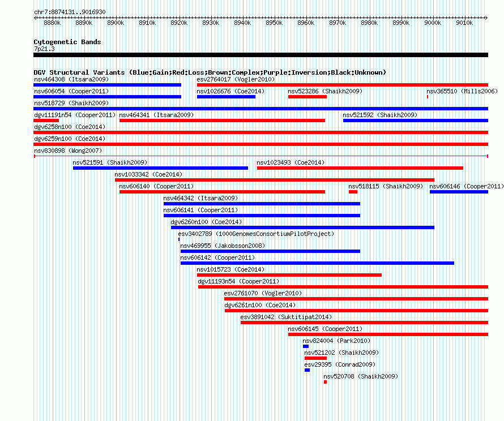504x421 pixels.
Task: Click the 8950k ruler label
Action: 274,23
